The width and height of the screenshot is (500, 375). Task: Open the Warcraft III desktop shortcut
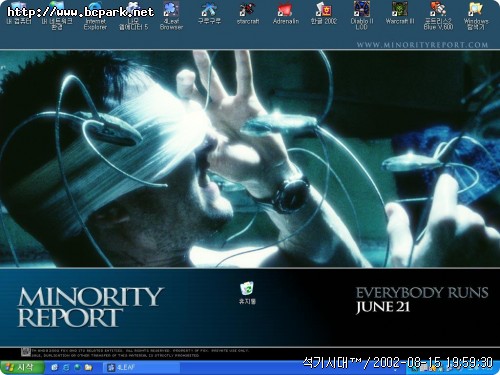click(x=400, y=13)
